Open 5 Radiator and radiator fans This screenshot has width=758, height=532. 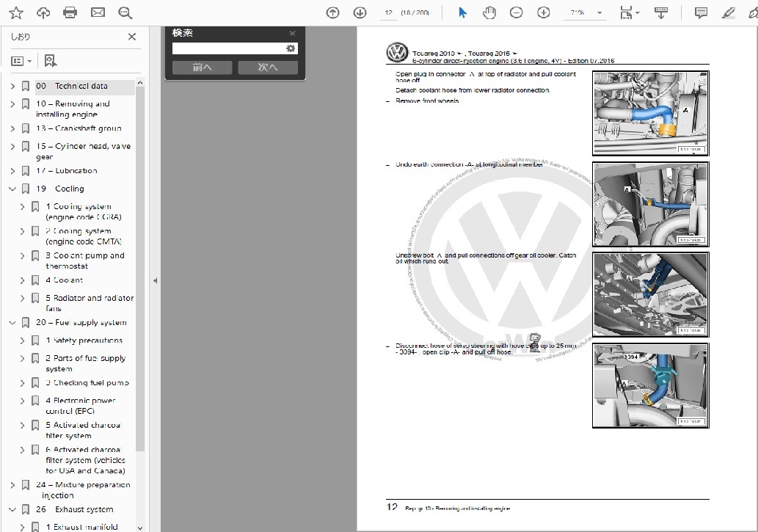pos(90,303)
